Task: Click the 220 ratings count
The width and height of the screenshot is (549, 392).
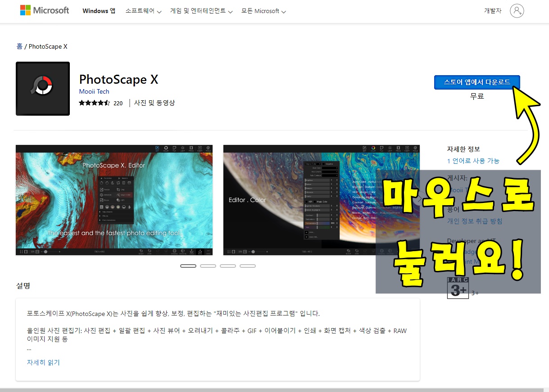Action: click(118, 103)
